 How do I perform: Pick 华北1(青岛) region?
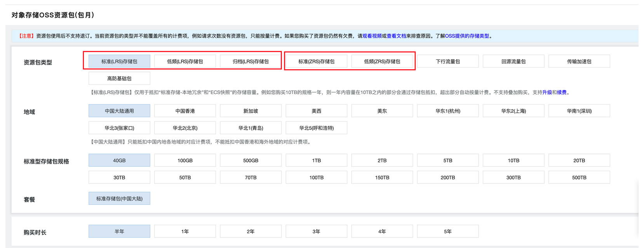click(x=251, y=128)
